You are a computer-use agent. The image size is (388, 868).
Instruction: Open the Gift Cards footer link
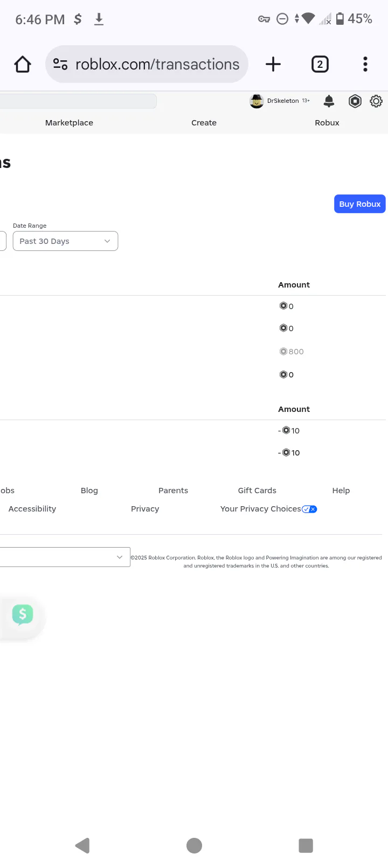(257, 491)
